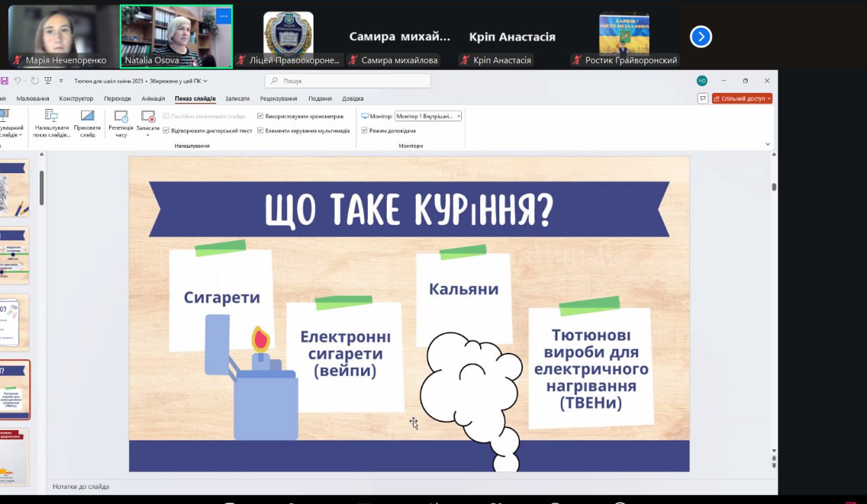The image size is (867, 504).
Task: Click the redo icon in quick access toolbar
Action: 34,81
